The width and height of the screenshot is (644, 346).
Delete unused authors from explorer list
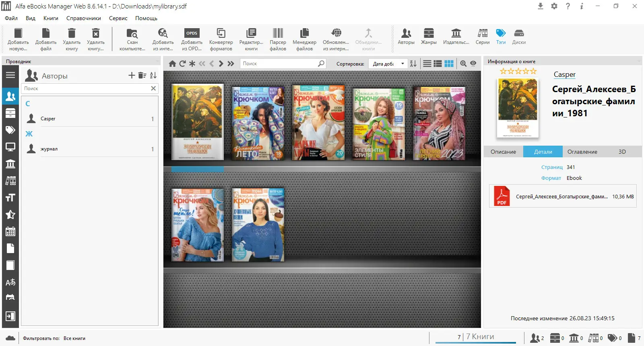coord(142,75)
